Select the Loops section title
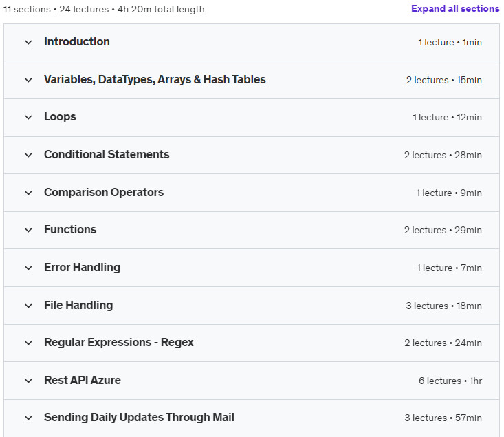The width and height of the screenshot is (504, 437). click(x=60, y=117)
